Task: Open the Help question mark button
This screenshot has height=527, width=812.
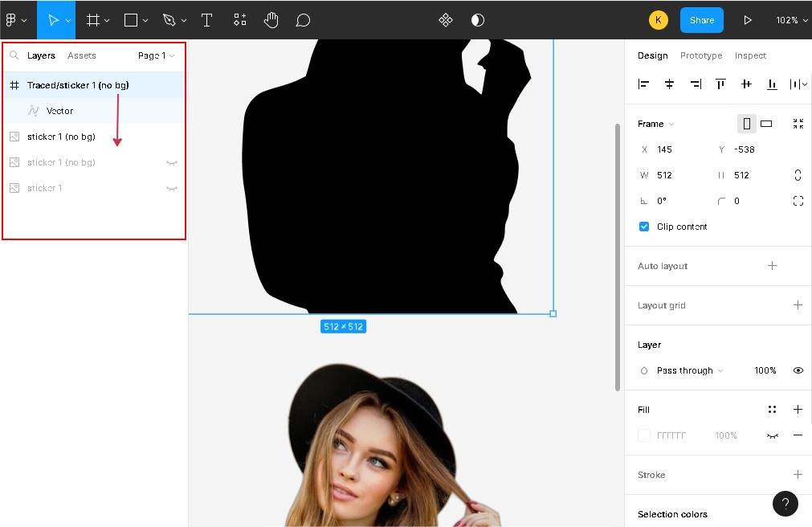Action: (785, 503)
